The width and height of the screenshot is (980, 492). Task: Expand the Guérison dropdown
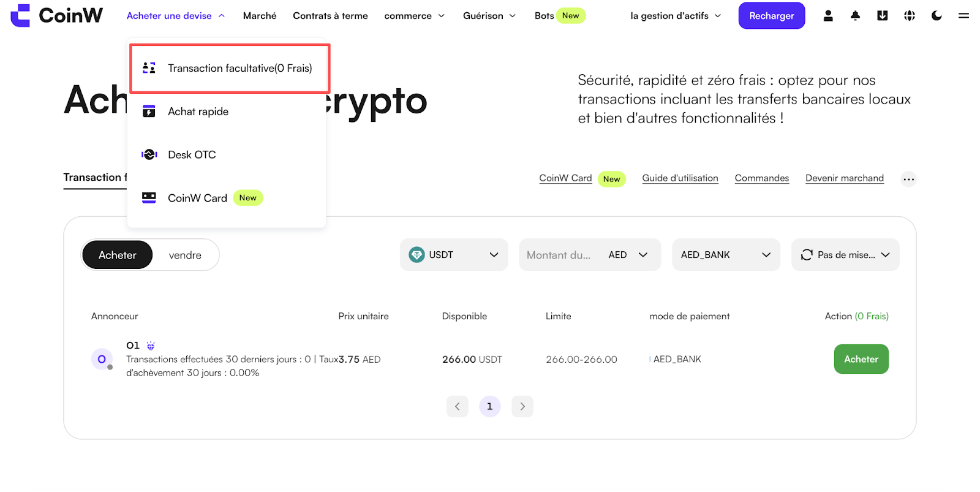click(x=489, y=16)
